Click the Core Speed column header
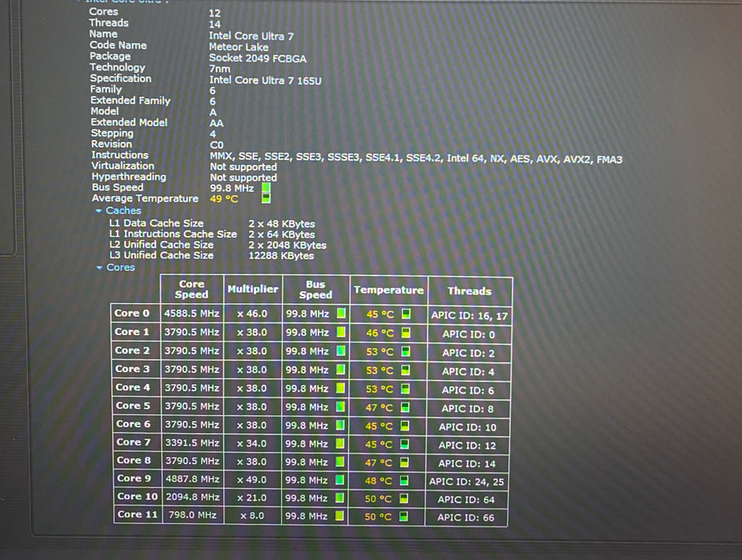Screen dimensions: 742x560 pyautogui.click(x=191, y=289)
